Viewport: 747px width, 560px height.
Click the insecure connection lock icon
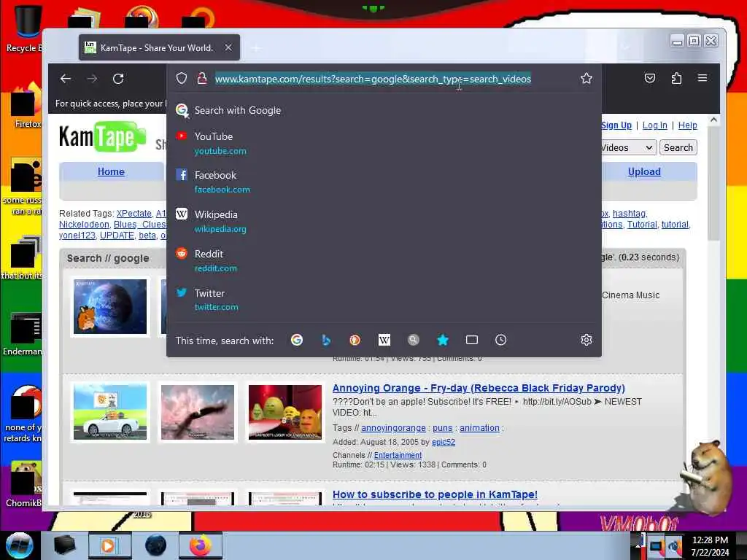[202, 78]
